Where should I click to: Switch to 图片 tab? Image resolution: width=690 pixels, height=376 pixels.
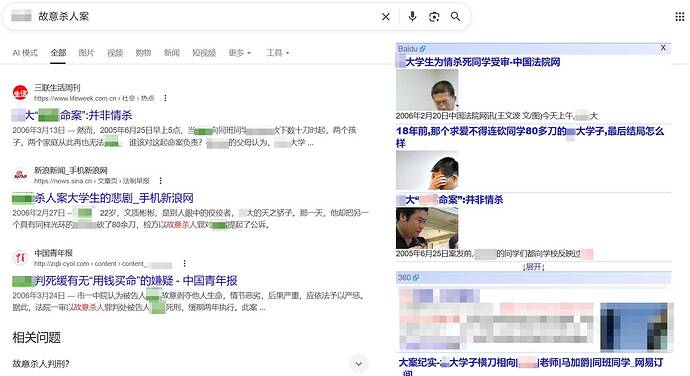click(86, 53)
